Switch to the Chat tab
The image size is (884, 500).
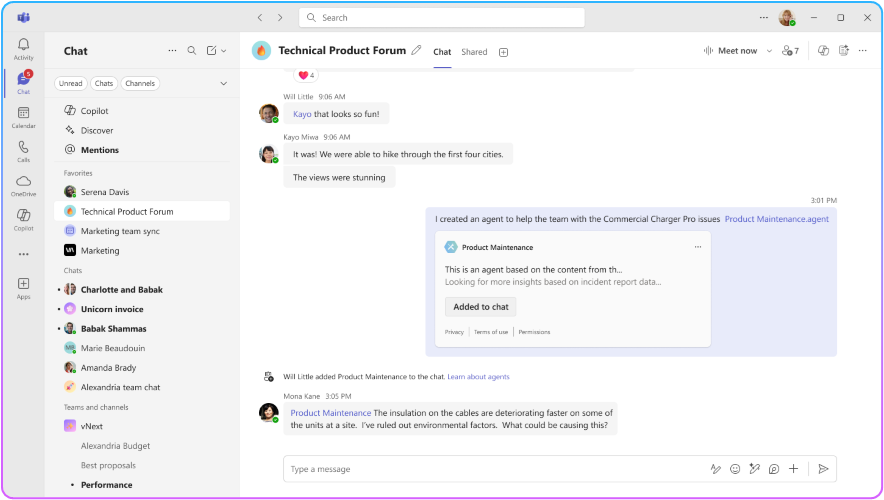coord(442,52)
